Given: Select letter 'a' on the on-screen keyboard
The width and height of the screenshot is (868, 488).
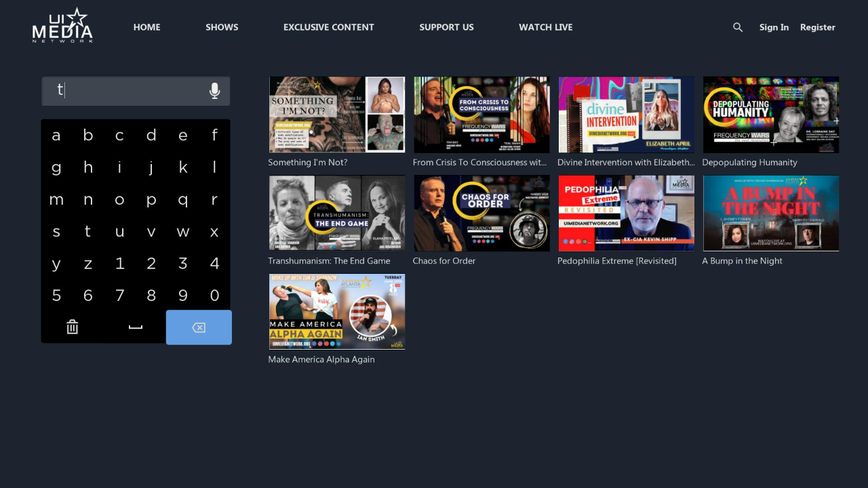Looking at the screenshot, I should [x=56, y=135].
